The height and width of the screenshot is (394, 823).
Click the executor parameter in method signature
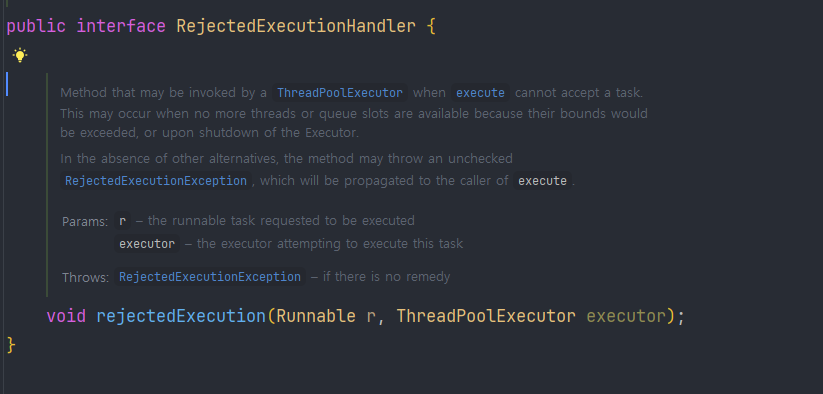point(626,316)
